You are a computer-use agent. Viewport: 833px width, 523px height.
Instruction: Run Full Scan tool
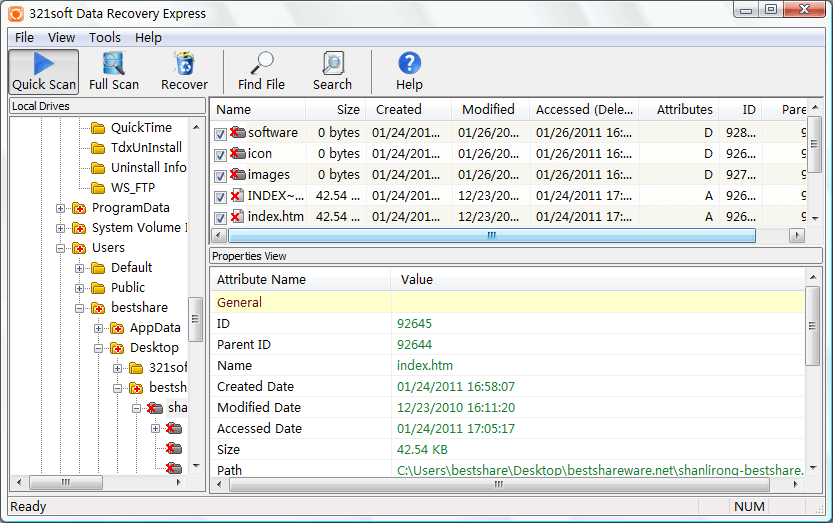click(x=114, y=72)
